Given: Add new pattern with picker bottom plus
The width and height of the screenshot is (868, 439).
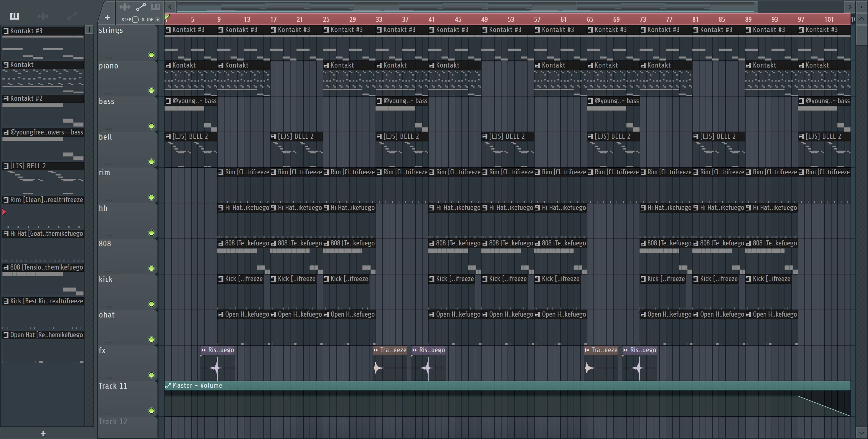Looking at the screenshot, I should [43, 433].
